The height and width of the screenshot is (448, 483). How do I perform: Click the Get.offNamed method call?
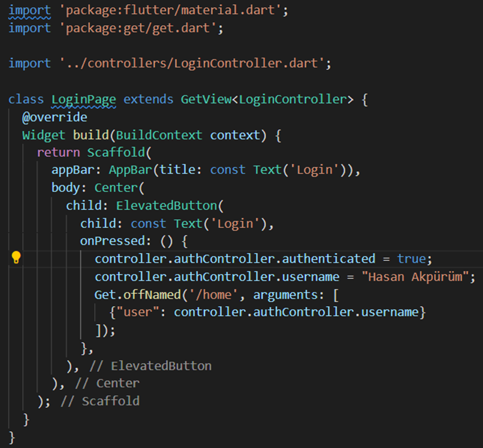click(x=137, y=295)
